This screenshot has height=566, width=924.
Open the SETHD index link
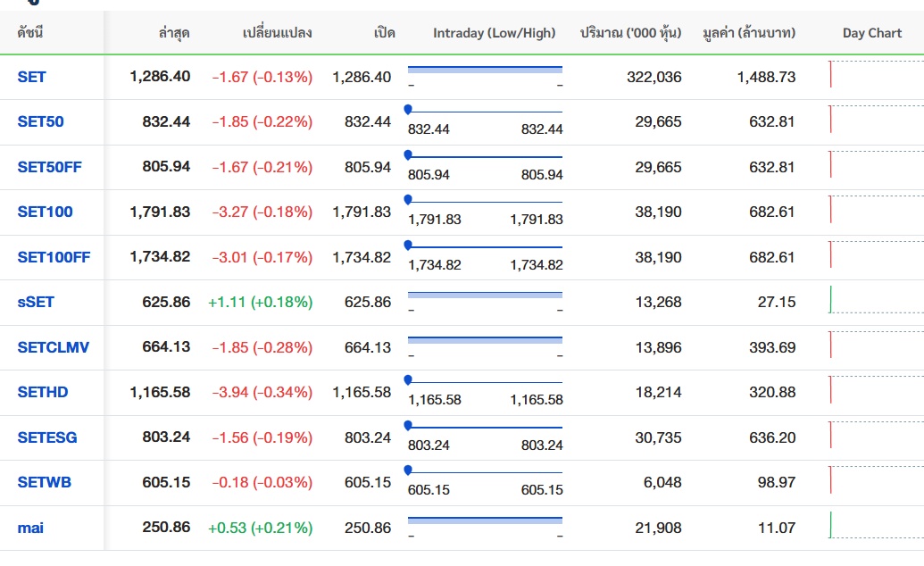[42, 392]
